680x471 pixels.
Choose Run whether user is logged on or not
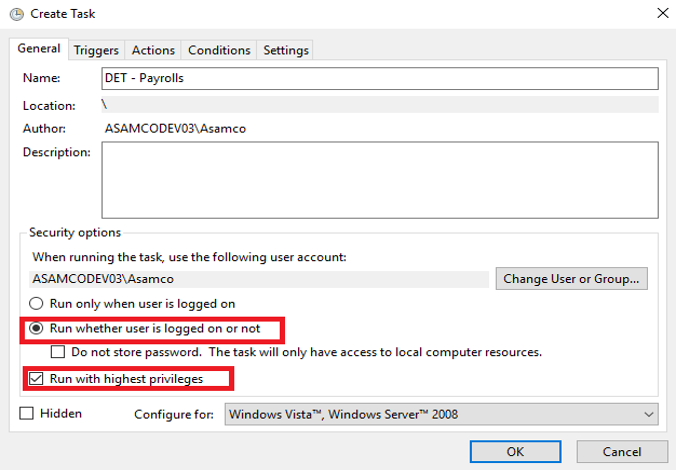coord(38,328)
